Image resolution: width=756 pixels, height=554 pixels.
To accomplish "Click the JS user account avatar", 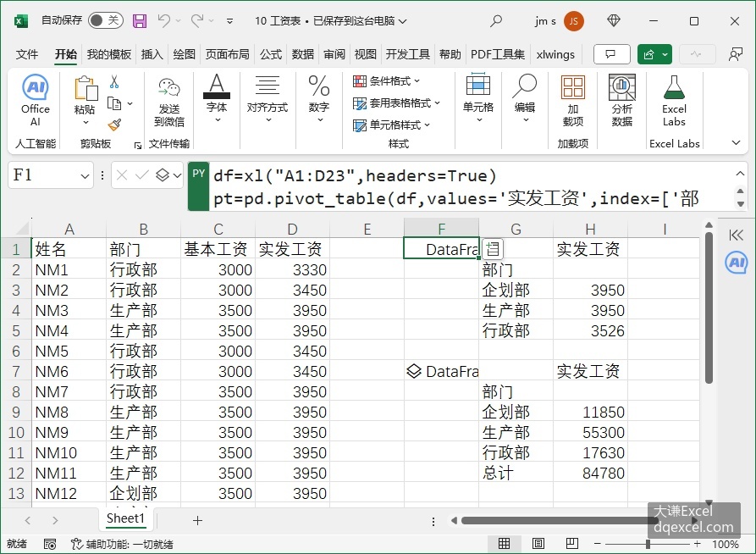I will tap(574, 20).
